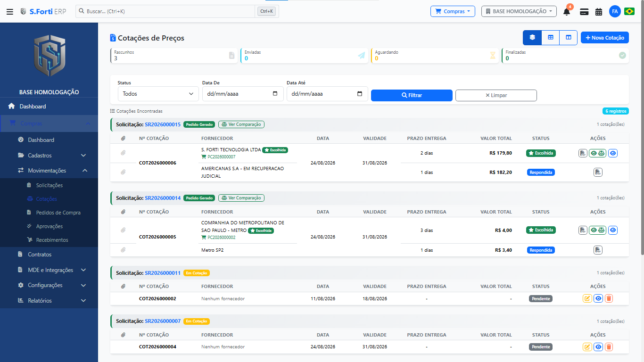
Task: Download PDF for Metro SP2 row
Action: pyautogui.click(x=598, y=250)
